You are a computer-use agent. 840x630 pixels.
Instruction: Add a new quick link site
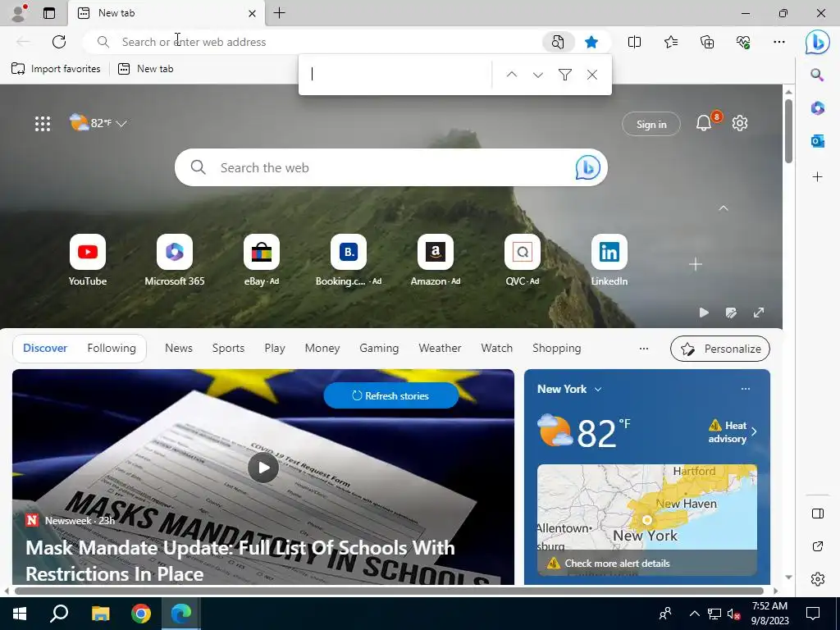pyautogui.click(x=696, y=264)
